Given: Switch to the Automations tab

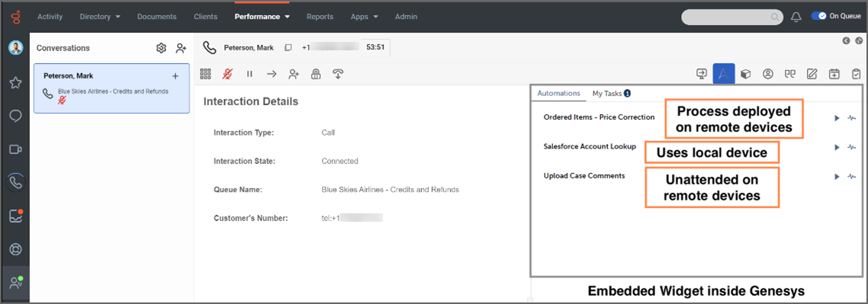Looking at the screenshot, I should tap(558, 94).
